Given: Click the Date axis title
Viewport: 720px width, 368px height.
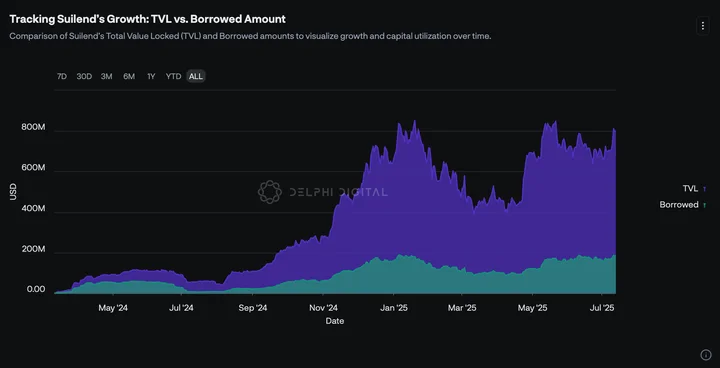Looking at the screenshot, I should (335, 321).
